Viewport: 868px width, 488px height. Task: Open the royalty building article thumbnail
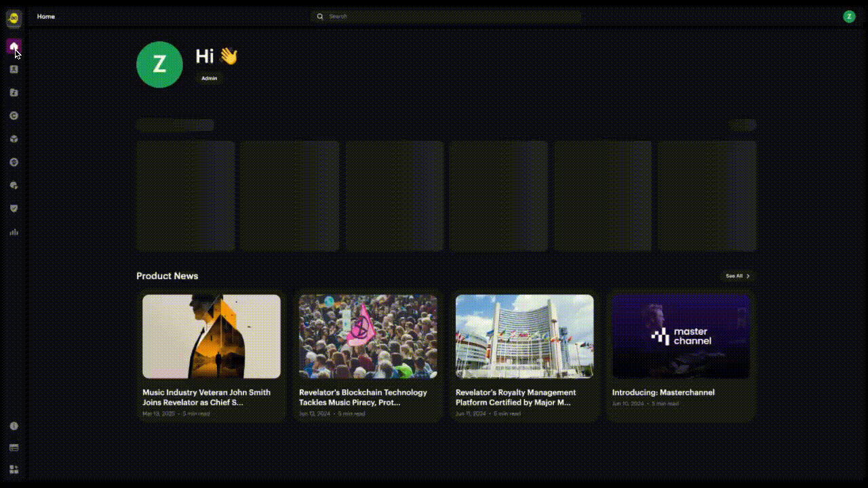tap(525, 336)
